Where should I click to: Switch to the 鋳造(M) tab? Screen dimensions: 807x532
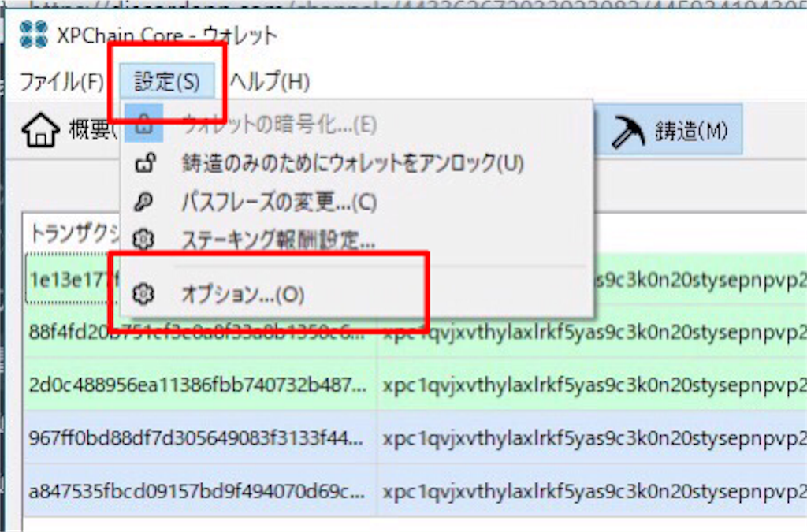(668, 131)
